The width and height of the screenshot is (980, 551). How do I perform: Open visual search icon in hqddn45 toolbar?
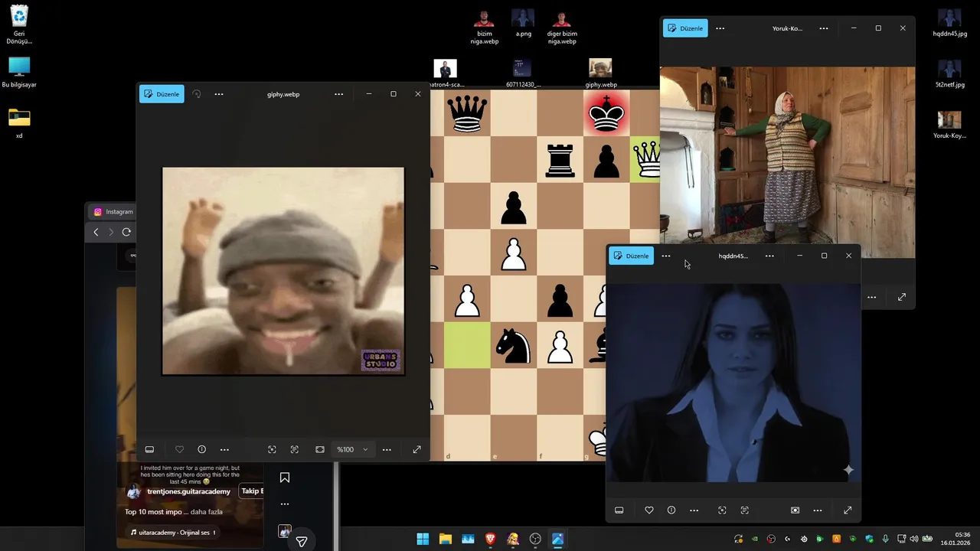click(722, 510)
